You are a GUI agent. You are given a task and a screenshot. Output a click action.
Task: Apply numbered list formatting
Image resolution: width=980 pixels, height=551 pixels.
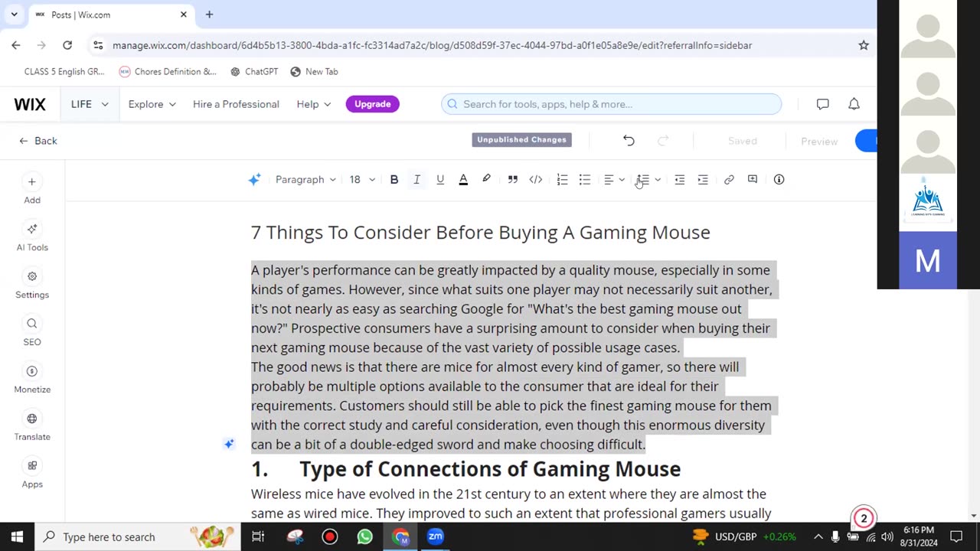[562, 180]
